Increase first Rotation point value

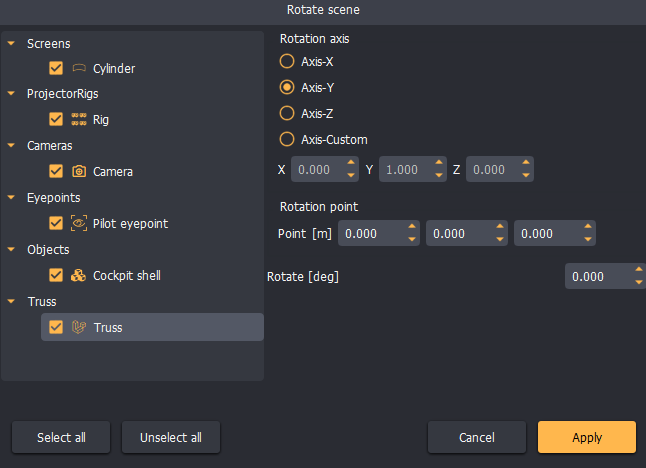click(412, 227)
